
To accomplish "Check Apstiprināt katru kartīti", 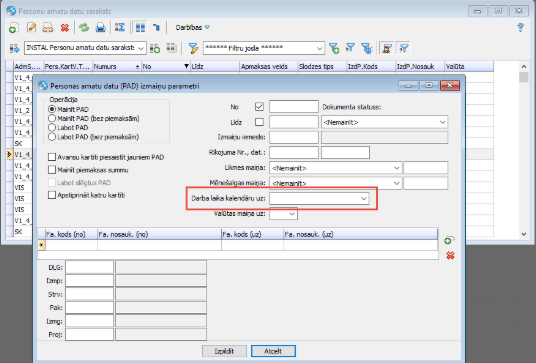I will [x=52, y=195].
